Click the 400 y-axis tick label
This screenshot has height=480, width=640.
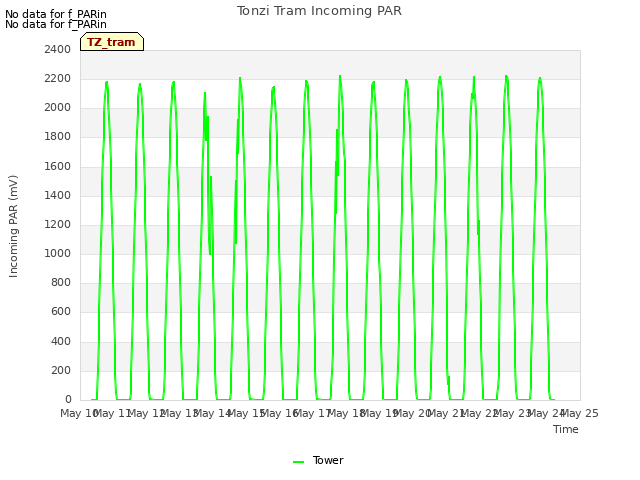pyautogui.click(x=61, y=342)
